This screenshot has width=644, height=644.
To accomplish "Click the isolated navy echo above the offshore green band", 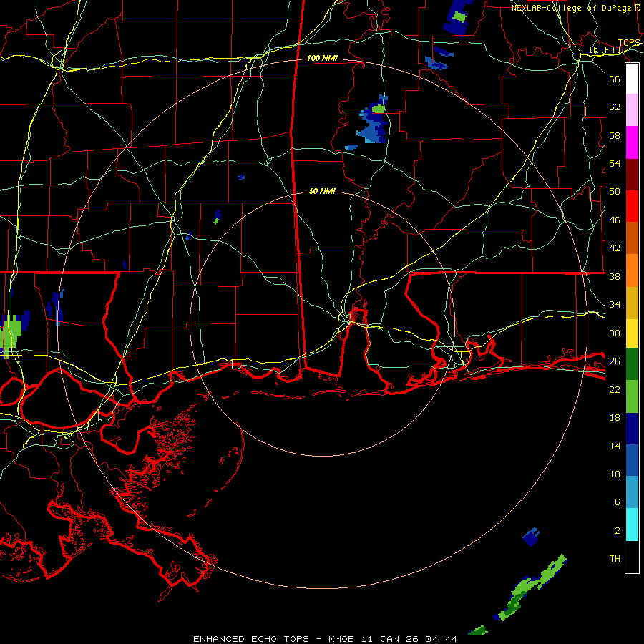I will [531, 537].
